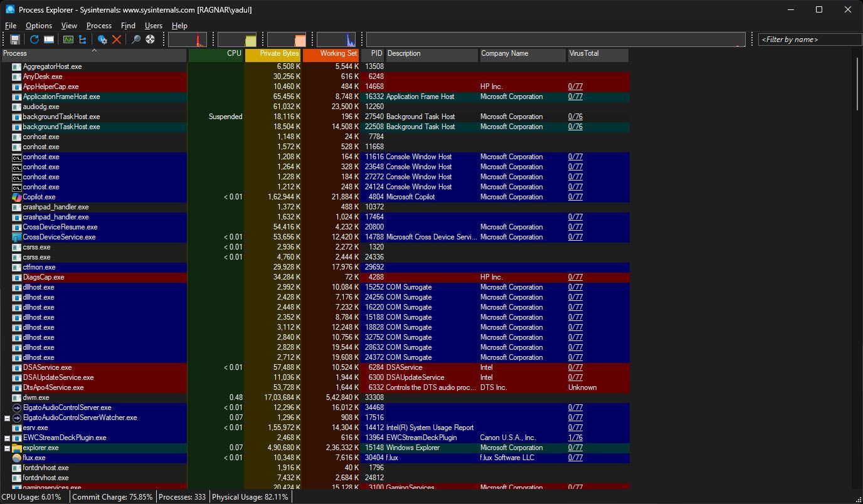Sort by the VirusTotal column header
Viewport: 863px width, 504px height.
pos(598,55)
